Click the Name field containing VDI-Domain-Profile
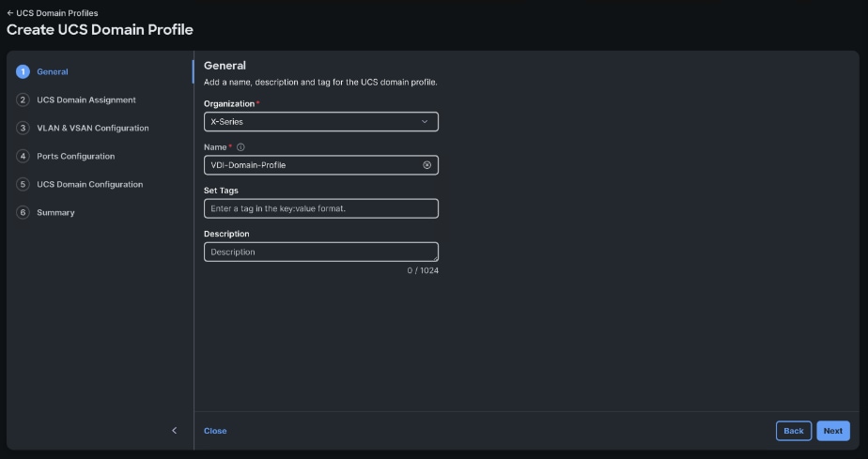Image resolution: width=868 pixels, height=459 pixels. coord(321,165)
